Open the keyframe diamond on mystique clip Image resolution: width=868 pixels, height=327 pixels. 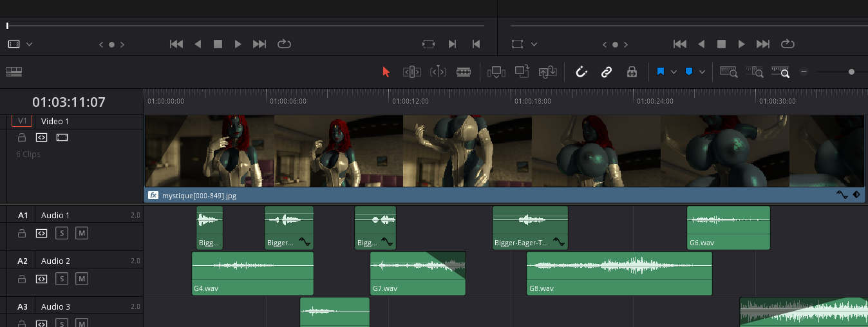[x=856, y=194]
